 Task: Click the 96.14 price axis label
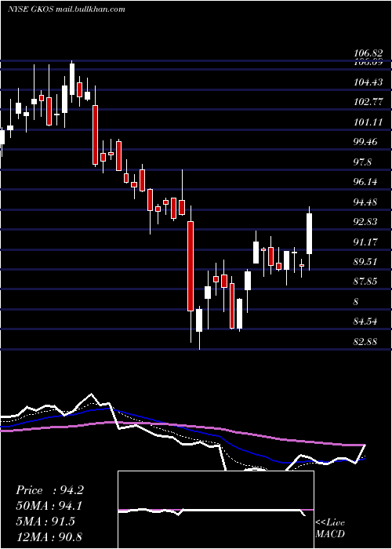pos(365,182)
